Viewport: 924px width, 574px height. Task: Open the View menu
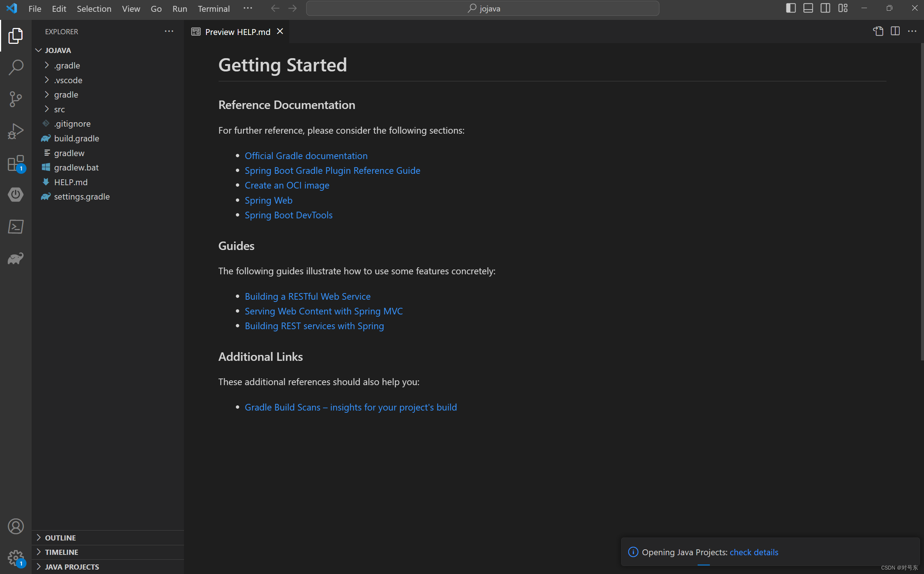[131, 8]
